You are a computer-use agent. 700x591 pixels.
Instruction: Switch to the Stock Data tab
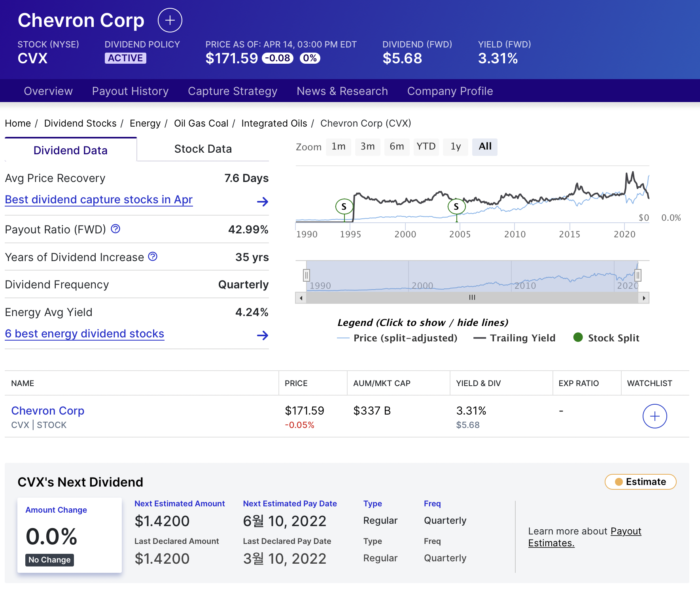pyautogui.click(x=202, y=149)
